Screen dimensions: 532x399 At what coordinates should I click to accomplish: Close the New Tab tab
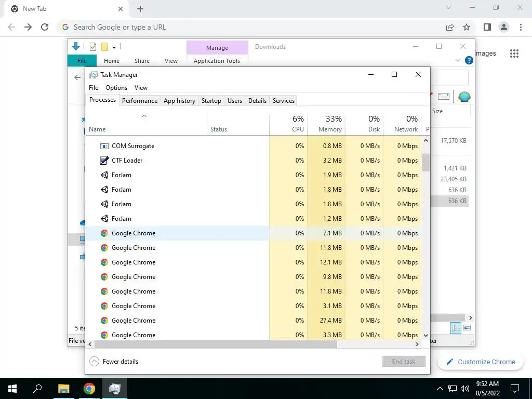[121, 9]
